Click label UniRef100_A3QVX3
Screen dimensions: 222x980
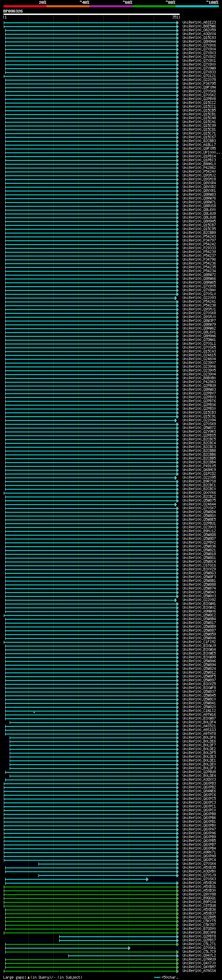click(199, 779)
